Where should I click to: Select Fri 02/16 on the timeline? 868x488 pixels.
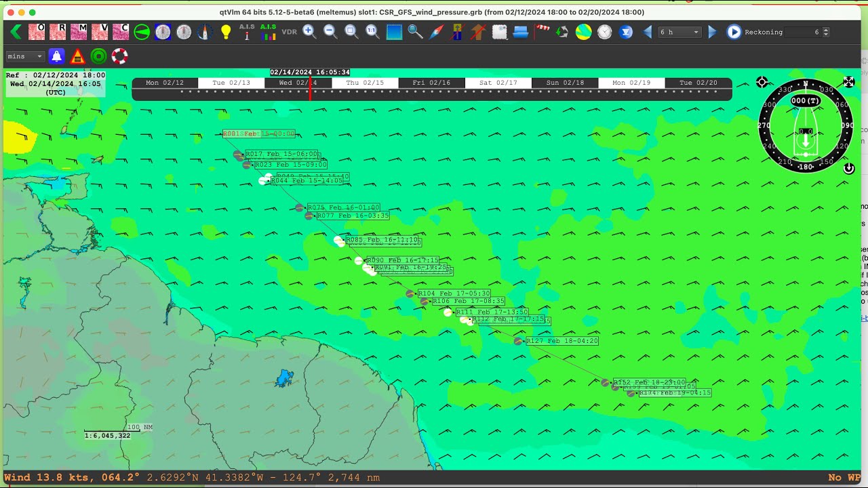pyautogui.click(x=431, y=83)
